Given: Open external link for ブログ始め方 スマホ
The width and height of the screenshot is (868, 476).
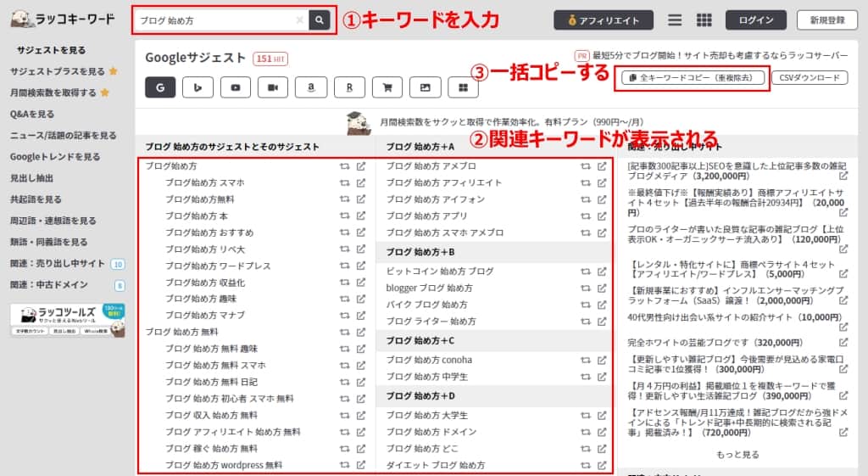Looking at the screenshot, I should click(361, 183).
